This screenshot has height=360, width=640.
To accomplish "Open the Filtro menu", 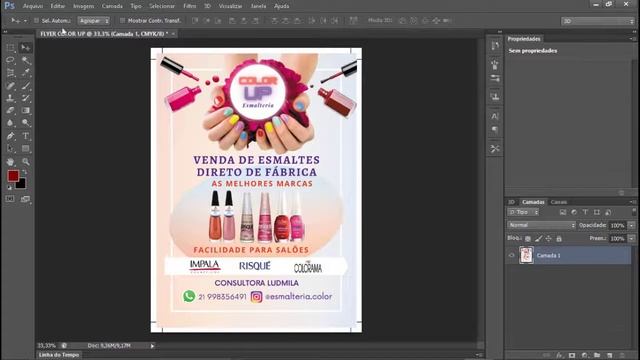I will (x=189, y=6).
